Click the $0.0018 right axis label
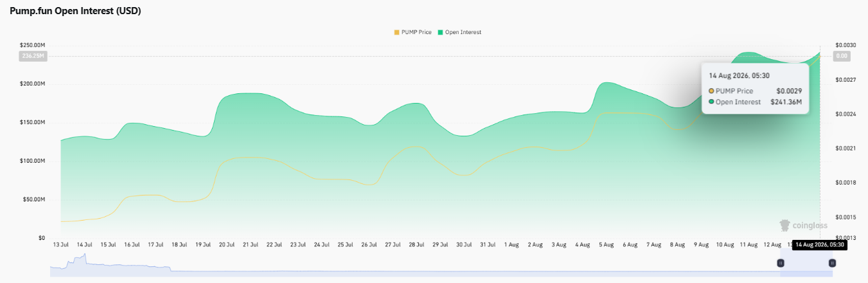 click(x=845, y=183)
